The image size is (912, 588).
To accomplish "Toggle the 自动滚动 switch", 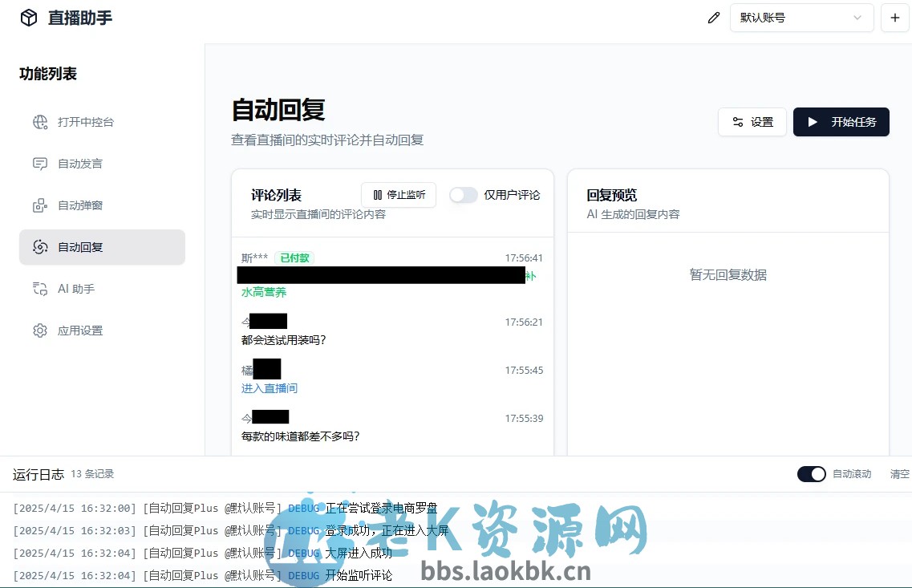I will click(812, 474).
